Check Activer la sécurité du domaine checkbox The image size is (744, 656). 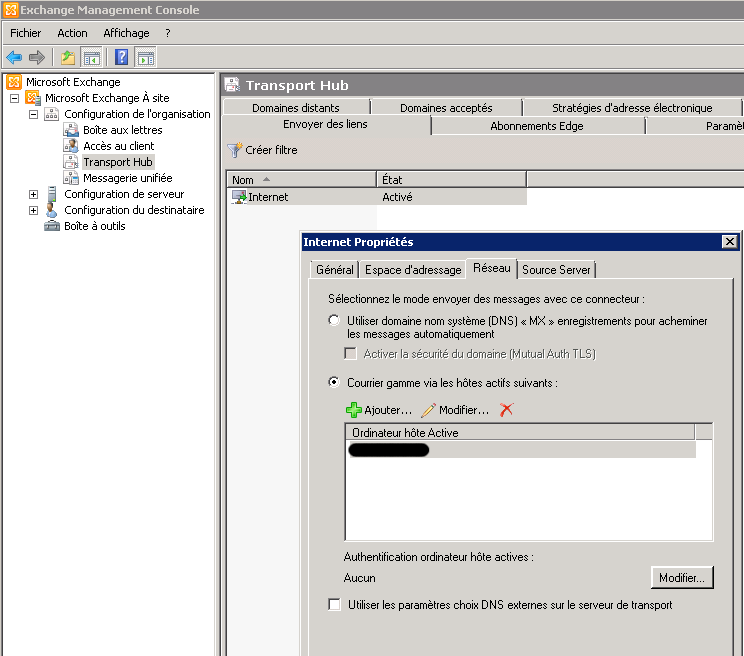350,353
